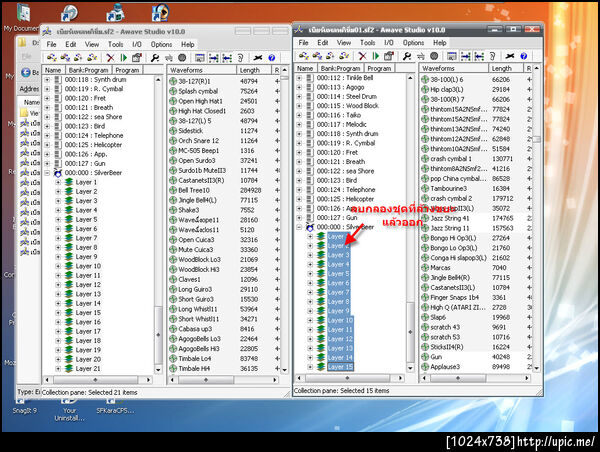
Task: Open the Help menu in right Awave window
Action: click(440, 43)
